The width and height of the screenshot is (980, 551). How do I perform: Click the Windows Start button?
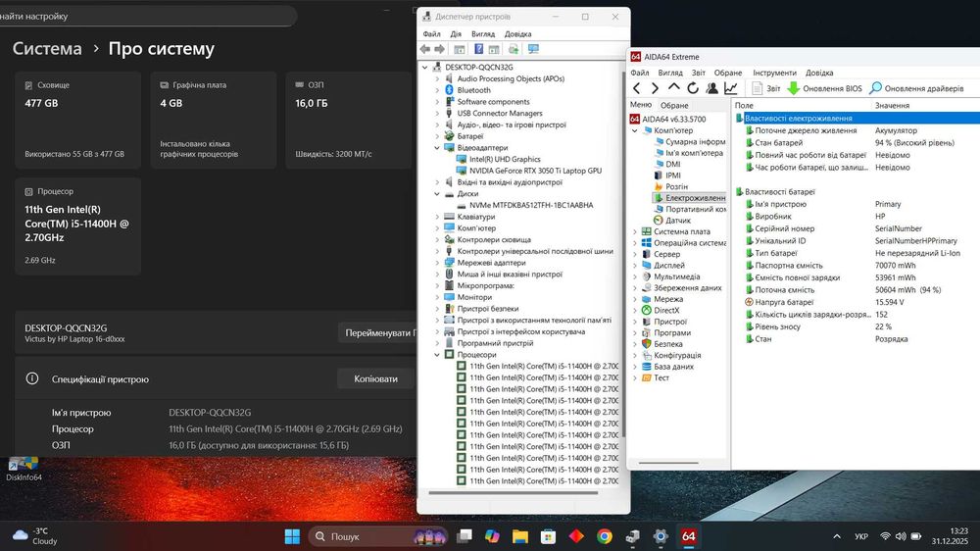pos(292,536)
